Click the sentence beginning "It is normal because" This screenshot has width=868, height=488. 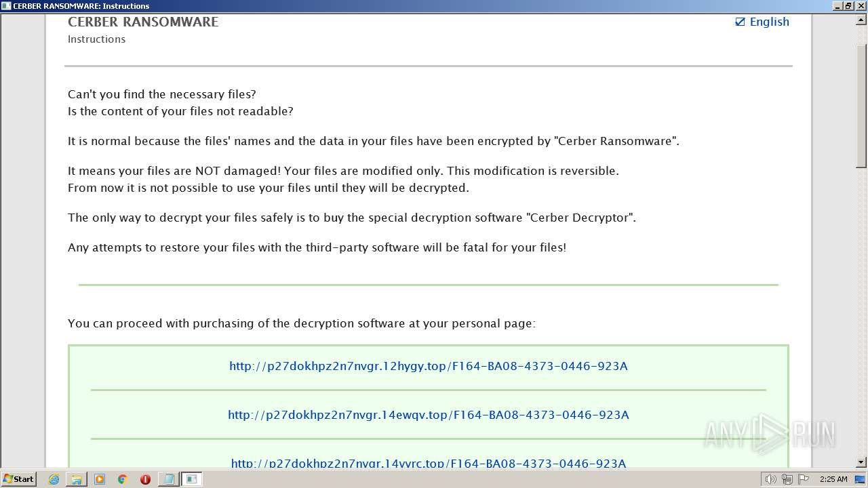tap(374, 141)
